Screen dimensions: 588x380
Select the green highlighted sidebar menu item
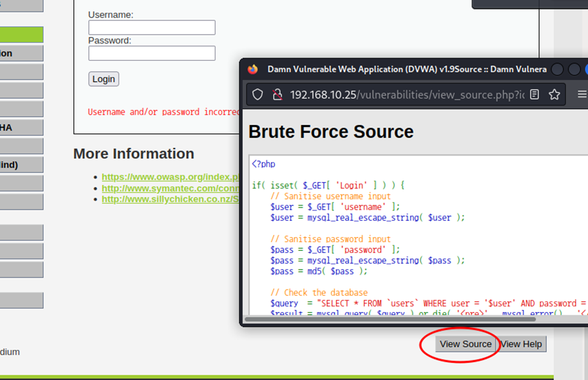pyautogui.click(x=22, y=35)
